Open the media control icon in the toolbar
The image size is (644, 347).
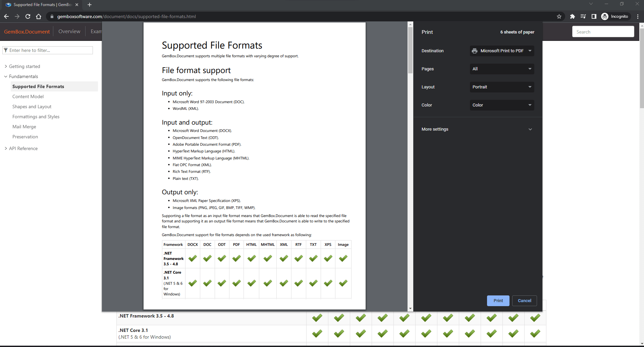coord(583,16)
